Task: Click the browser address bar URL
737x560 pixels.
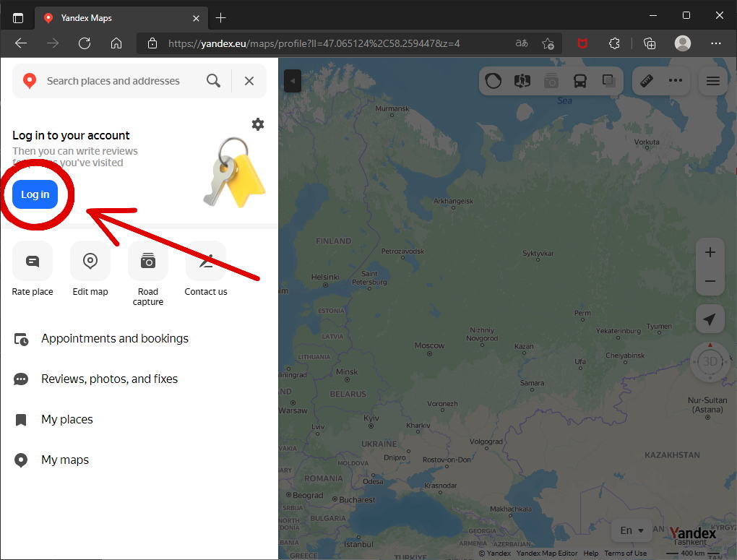Action: (x=314, y=44)
